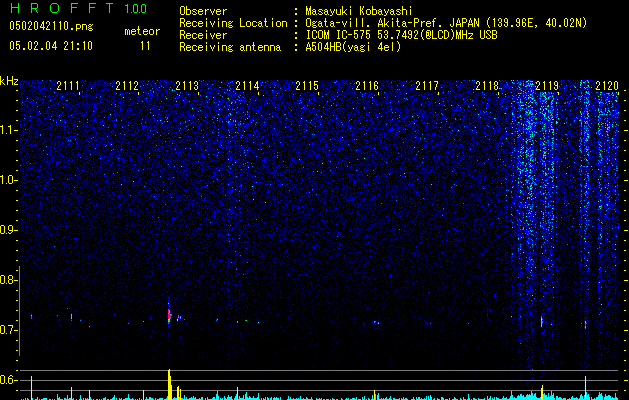Select the ICOM IC-575 receiver description
The width and height of the screenshot is (629, 400).
pyautogui.click(x=401, y=35)
